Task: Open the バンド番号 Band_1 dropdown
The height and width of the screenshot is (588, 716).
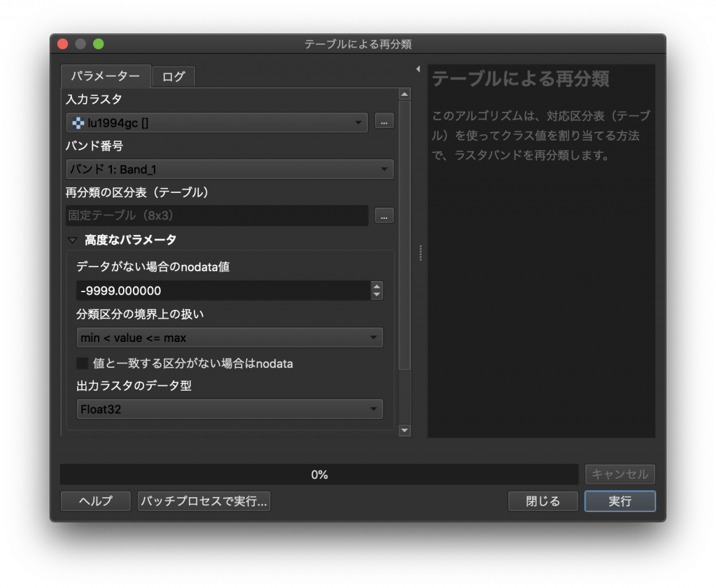Action: pos(229,169)
